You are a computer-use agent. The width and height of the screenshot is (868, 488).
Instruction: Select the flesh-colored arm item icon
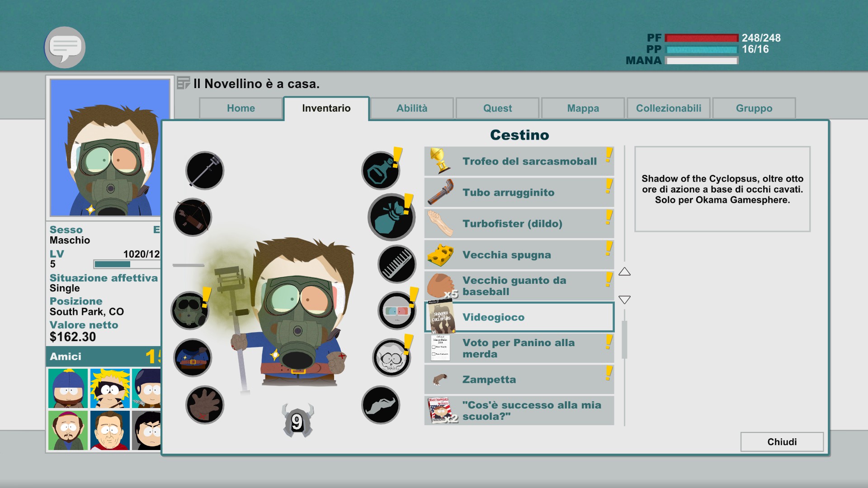pos(441,223)
